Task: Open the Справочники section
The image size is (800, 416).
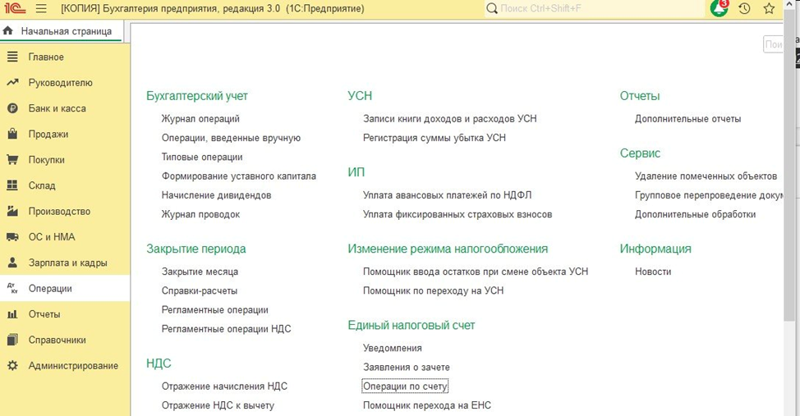Action: tap(65, 340)
